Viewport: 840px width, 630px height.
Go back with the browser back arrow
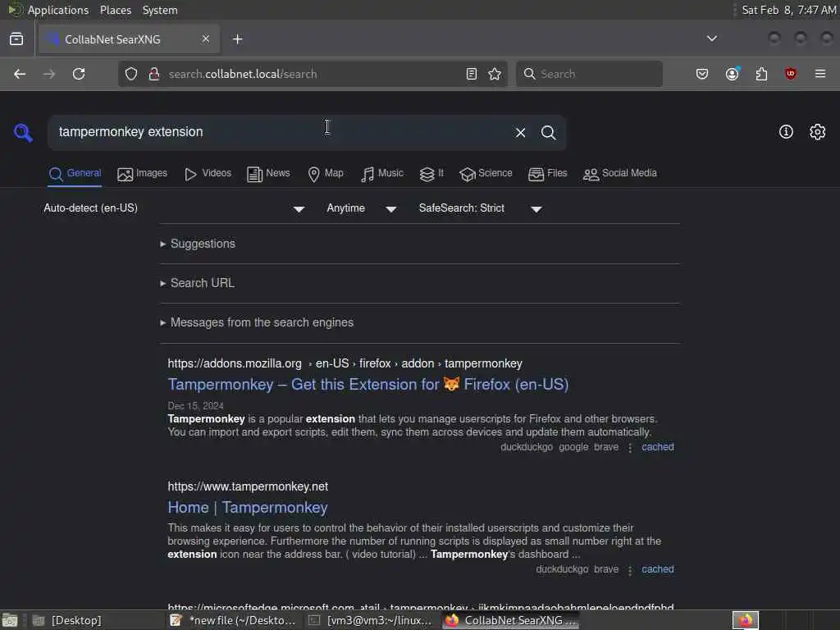(20, 74)
